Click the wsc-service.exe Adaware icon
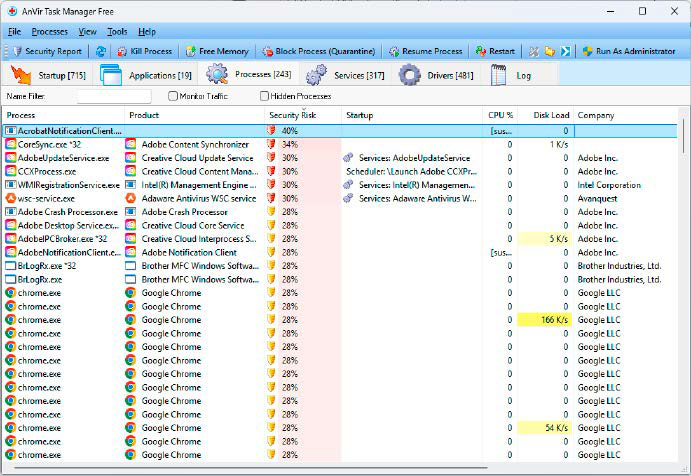The height and width of the screenshot is (476, 691). pyautogui.click(x=11, y=198)
